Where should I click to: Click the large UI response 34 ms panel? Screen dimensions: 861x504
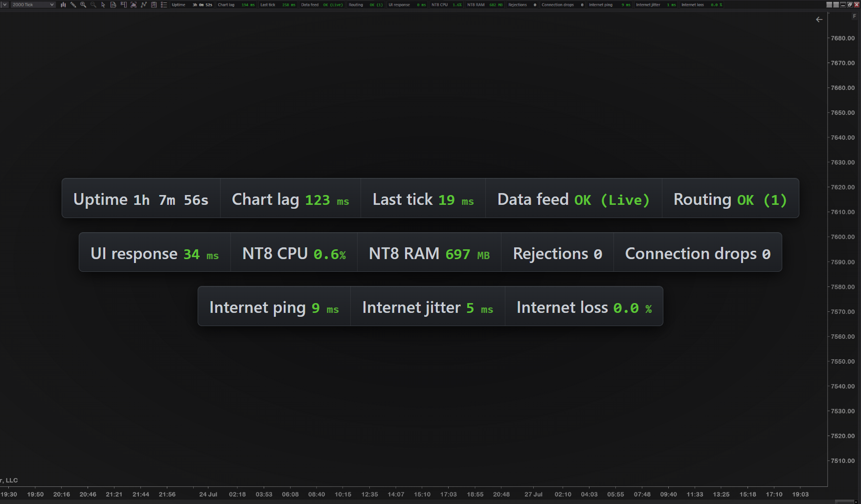tap(155, 252)
